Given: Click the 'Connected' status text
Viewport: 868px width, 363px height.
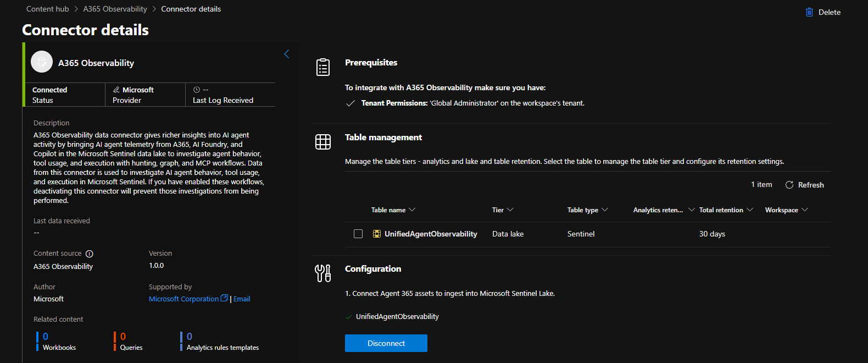Looking at the screenshot, I should 49,90.
